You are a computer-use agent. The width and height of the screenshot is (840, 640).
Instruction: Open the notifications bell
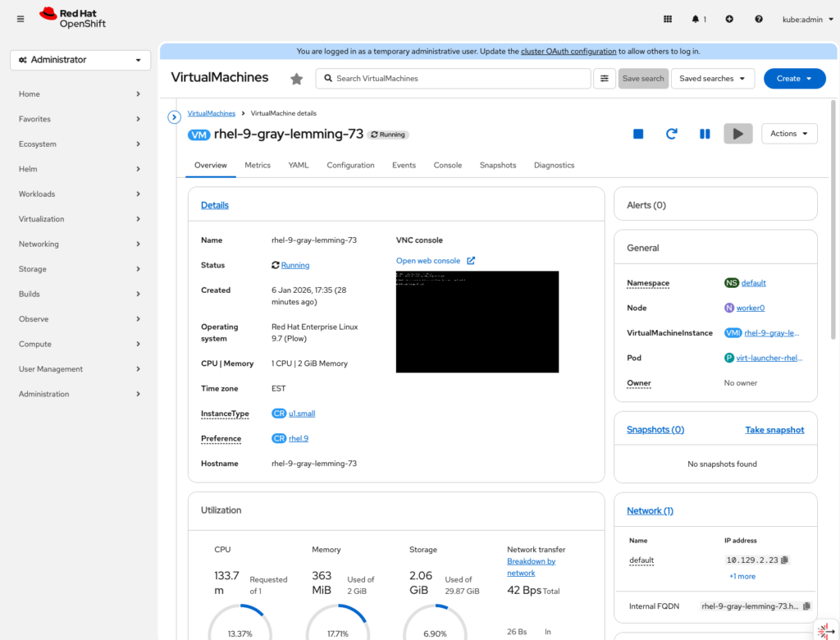coord(696,19)
